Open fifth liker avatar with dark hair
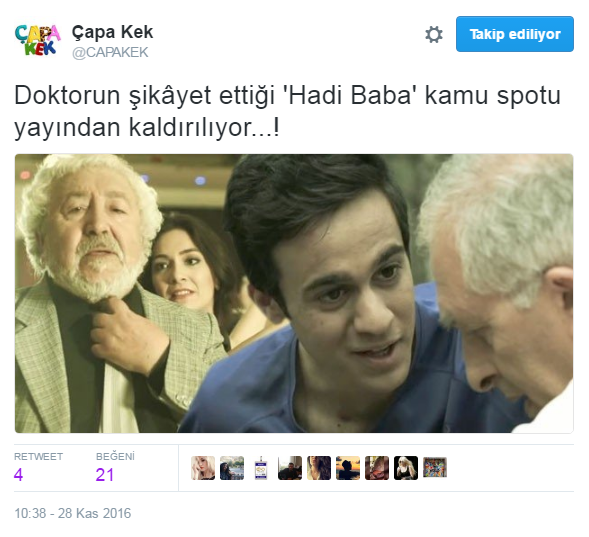Screen dimensions: 589x537 pyautogui.click(x=319, y=468)
